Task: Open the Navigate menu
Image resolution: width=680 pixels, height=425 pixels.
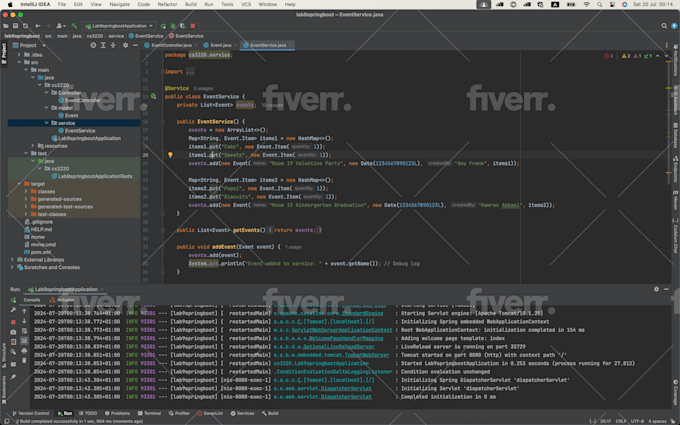Action: coord(119,4)
